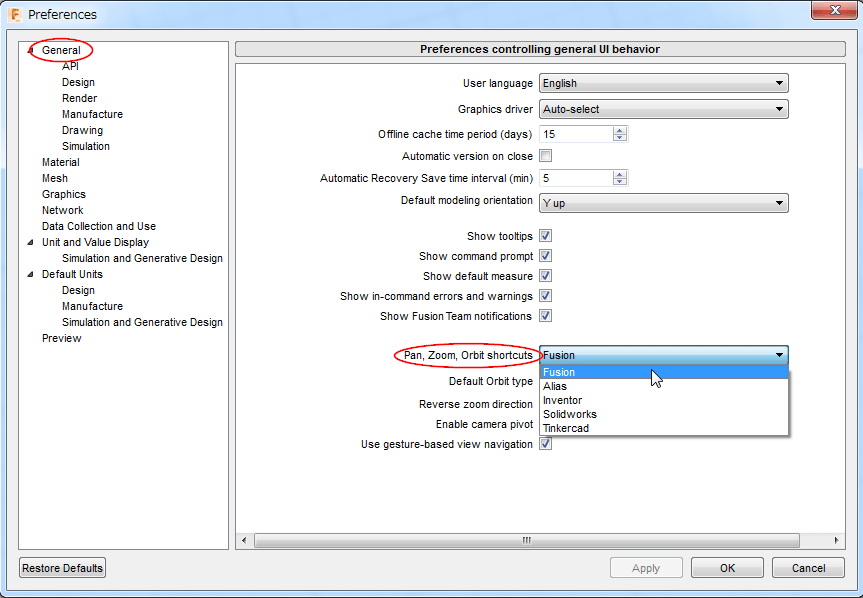This screenshot has height=598, width=863.
Task: Enable Automatic version on close
Action: (x=545, y=156)
